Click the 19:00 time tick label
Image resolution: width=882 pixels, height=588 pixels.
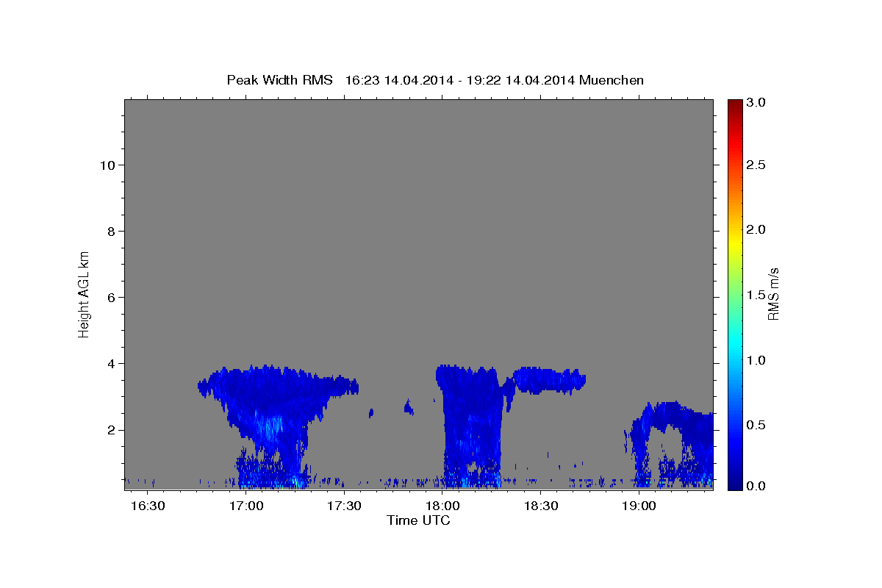pyautogui.click(x=638, y=506)
